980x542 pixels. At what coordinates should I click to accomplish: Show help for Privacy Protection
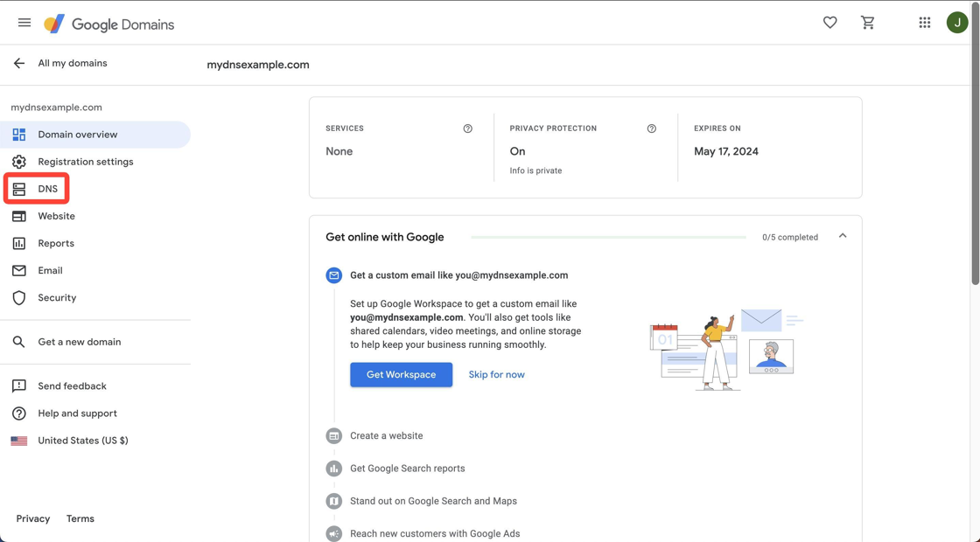[x=651, y=129]
